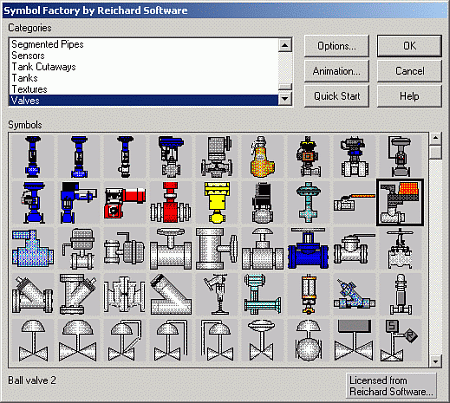Image resolution: width=450 pixels, height=403 pixels.
Task: Click the ball valve with orange handle
Action: click(354, 203)
